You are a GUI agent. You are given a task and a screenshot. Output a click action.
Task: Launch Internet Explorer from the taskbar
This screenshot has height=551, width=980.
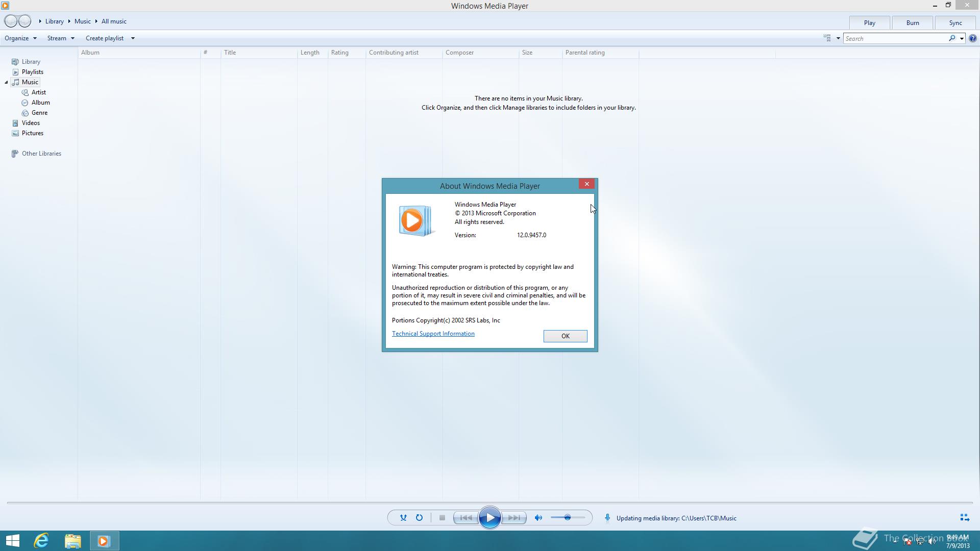click(x=41, y=541)
